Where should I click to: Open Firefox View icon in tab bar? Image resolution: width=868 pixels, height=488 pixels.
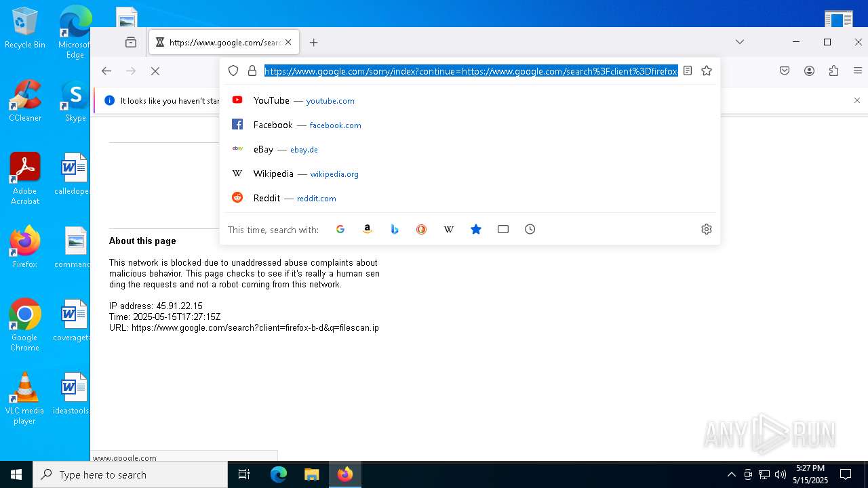click(x=131, y=42)
